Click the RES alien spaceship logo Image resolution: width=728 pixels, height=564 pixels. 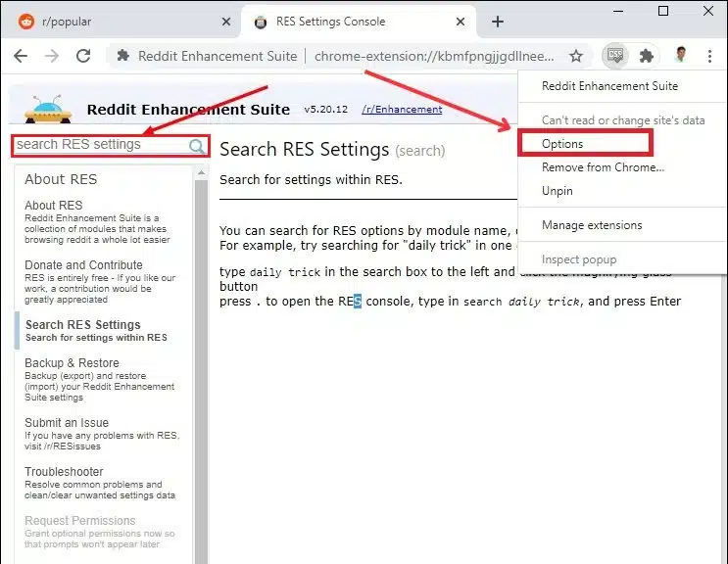tap(48, 109)
